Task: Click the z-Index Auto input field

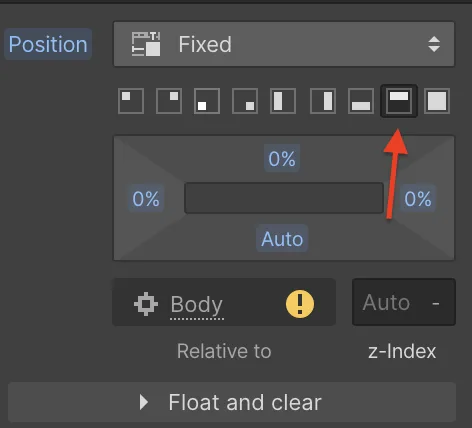Action: (x=404, y=302)
